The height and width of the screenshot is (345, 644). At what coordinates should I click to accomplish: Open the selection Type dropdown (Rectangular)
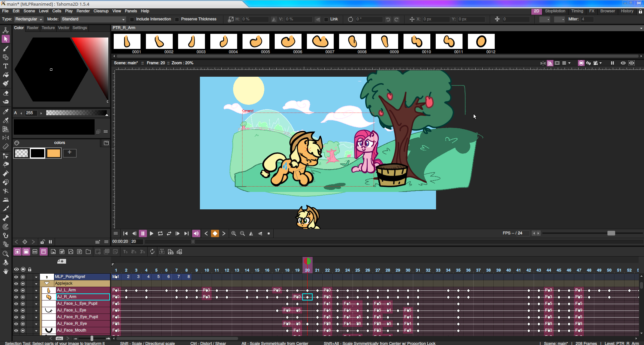click(x=29, y=19)
